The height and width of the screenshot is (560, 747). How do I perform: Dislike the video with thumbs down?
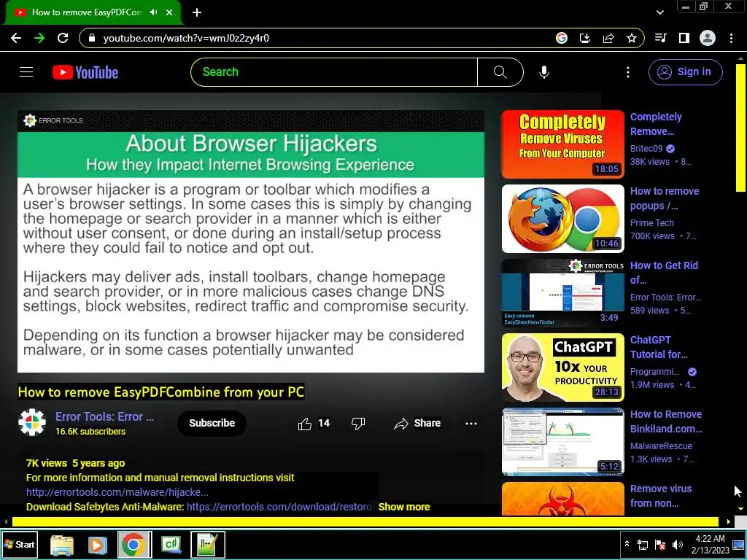(x=357, y=424)
